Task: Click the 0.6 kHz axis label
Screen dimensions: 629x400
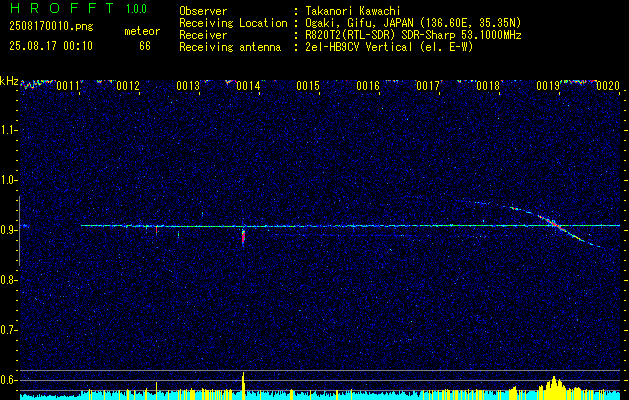Action: [x=7, y=380]
